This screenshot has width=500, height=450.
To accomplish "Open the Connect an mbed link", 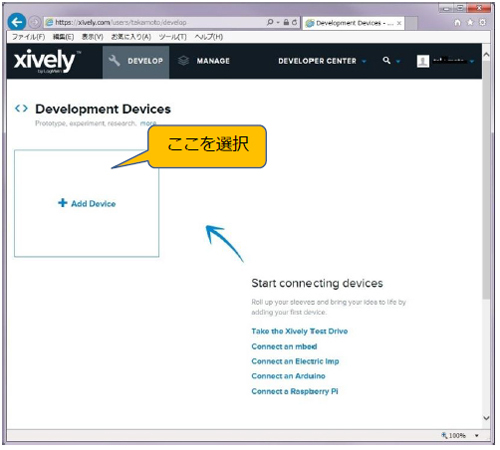I will click(x=284, y=346).
